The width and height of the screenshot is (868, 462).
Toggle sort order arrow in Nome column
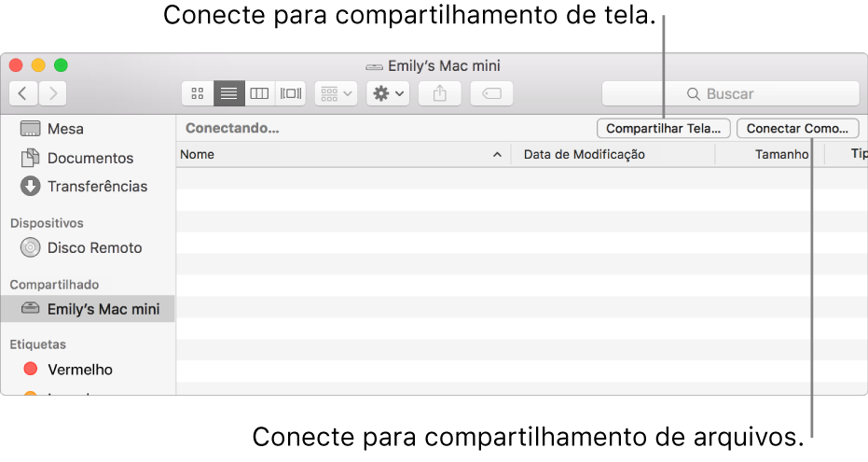tap(497, 155)
